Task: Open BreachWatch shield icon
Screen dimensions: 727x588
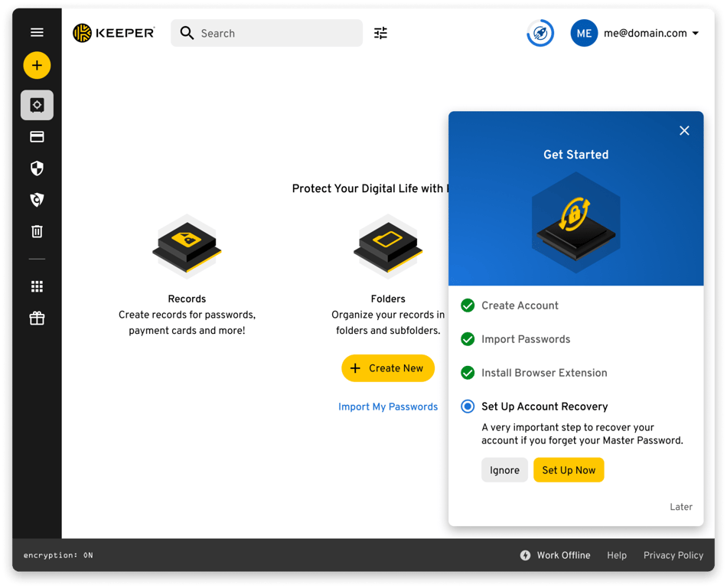Action: [x=37, y=200]
